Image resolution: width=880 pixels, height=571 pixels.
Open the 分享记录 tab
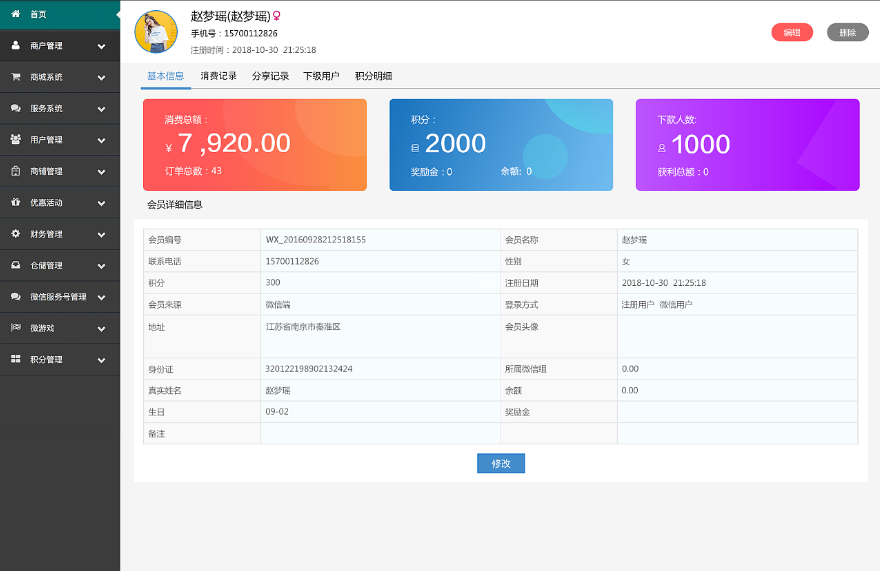(270, 76)
